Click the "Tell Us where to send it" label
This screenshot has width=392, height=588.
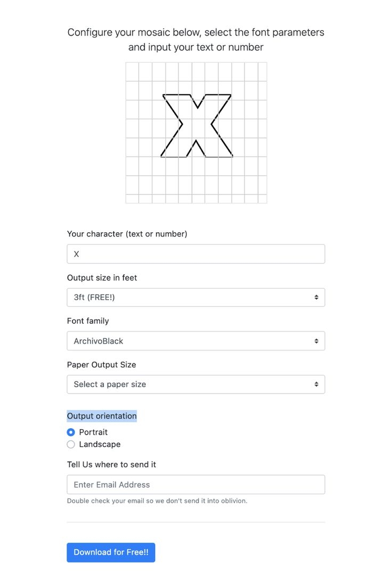111,464
